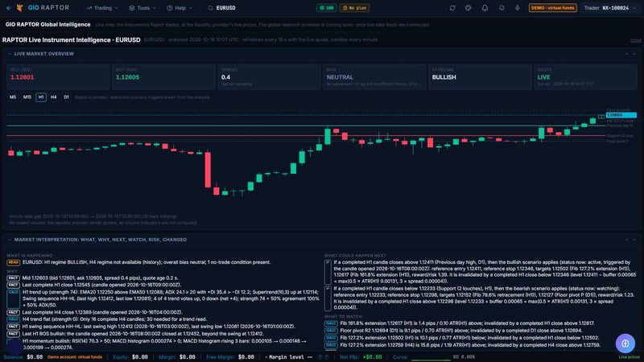Toggle the bearish scenario checkbox
This screenshot has height=362, width=644.
click(x=328, y=298)
